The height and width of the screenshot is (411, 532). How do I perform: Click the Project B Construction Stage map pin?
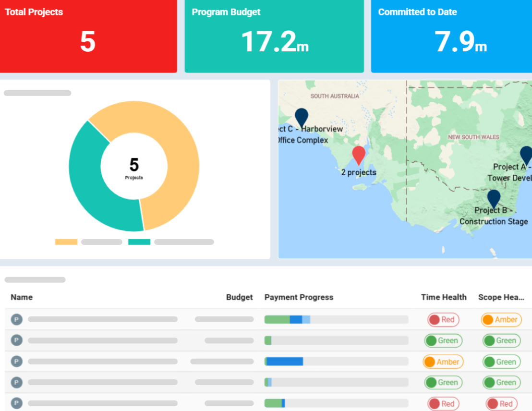coord(494,198)
